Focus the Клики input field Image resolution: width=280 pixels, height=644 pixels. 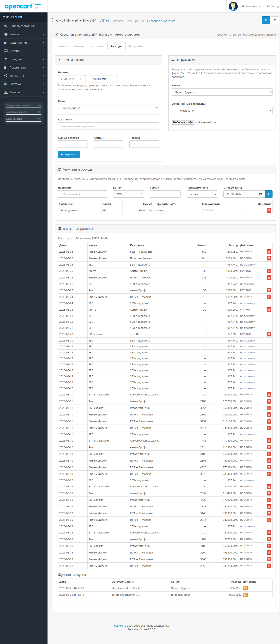tap(108, 144)
